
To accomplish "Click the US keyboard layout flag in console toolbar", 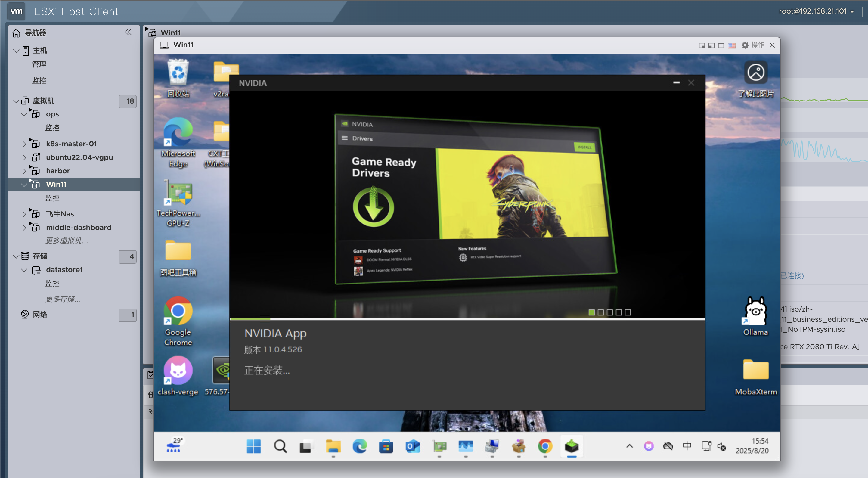I will (x=731, y=45).
